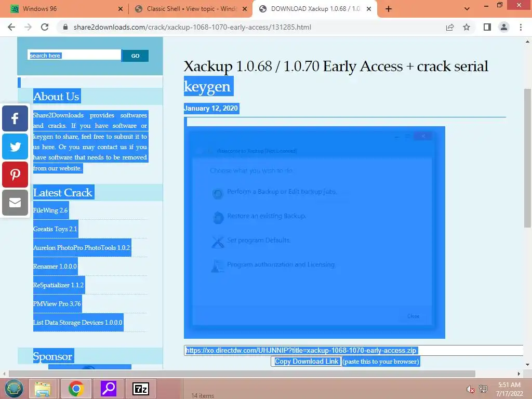The image size is (532, 399).
Task: Switch to Classic Shell View topic tab
Action: pyautogui.click(x=191, y=9)
